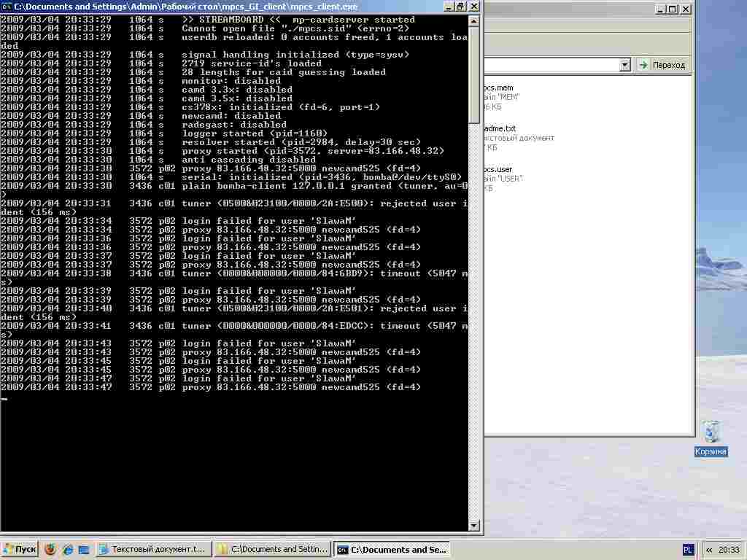Launch Internet Explorer from quick launch
The height and width of the screenshot is (560, 747).
click(x=68, y=549)
